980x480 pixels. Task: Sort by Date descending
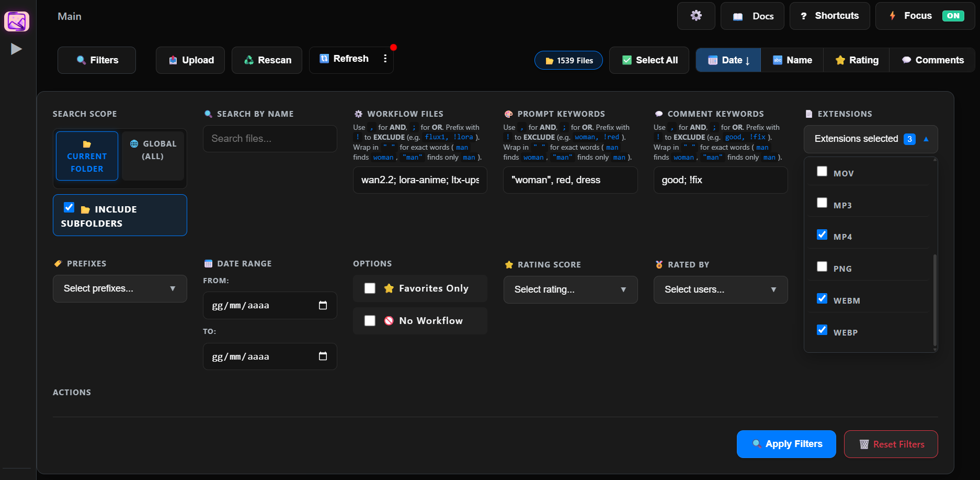click(728, 60)
